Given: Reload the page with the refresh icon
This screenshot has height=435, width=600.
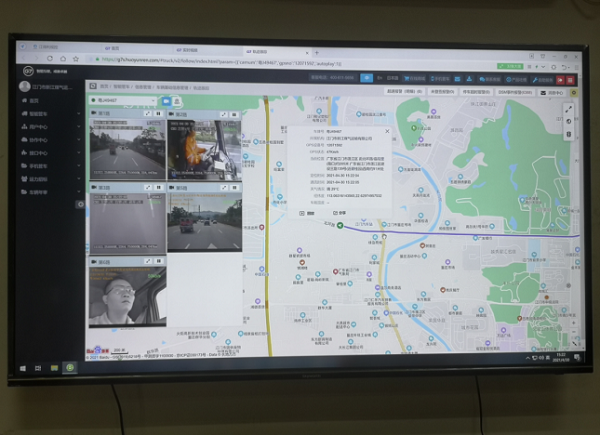Looking at the screenshot, I should click(x=50, y=59).
